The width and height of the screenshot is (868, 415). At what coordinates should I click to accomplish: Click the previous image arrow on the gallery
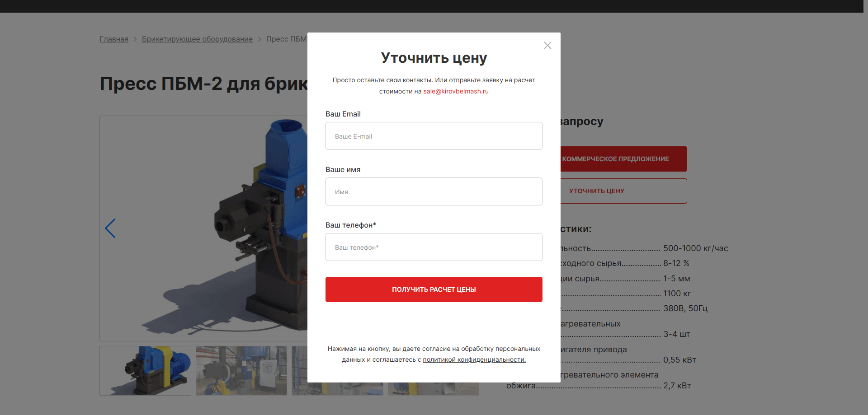[x=110, y=228]
